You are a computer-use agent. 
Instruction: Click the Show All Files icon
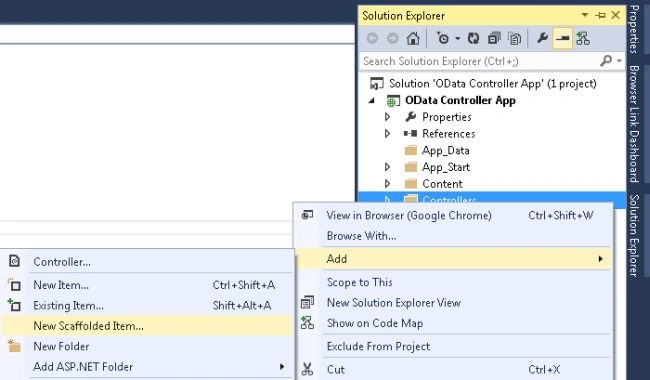pos(514,39)
